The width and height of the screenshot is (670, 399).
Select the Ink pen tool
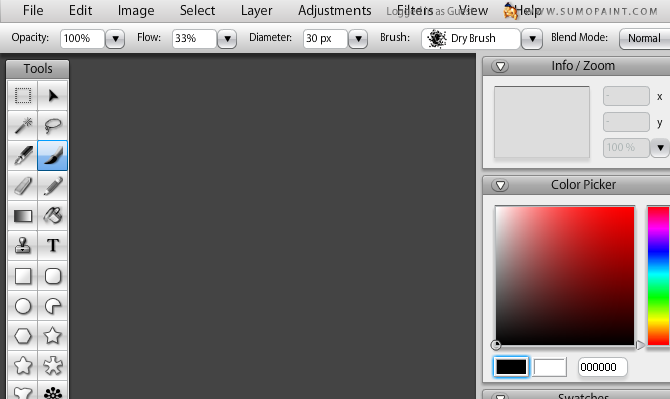23,155
